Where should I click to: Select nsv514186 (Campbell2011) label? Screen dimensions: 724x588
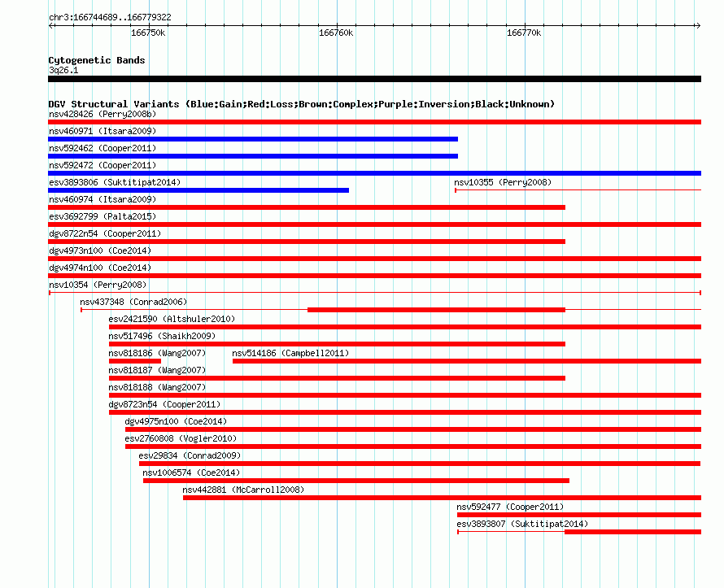point(290,353)
